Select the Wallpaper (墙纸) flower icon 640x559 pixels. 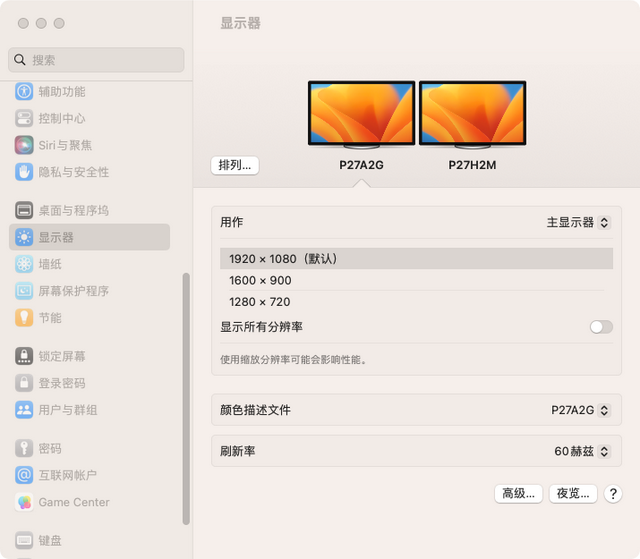pyautogui.click(x=24, y=264)
